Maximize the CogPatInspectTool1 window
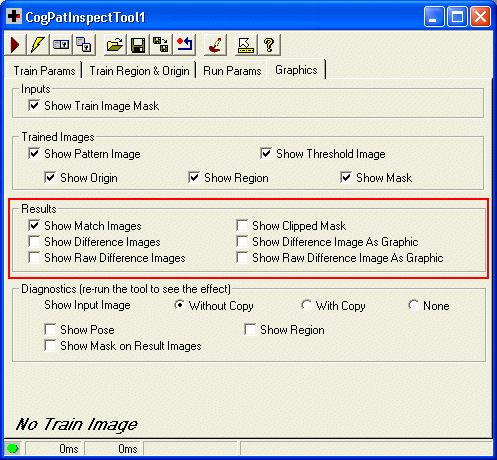 [457, 17]
